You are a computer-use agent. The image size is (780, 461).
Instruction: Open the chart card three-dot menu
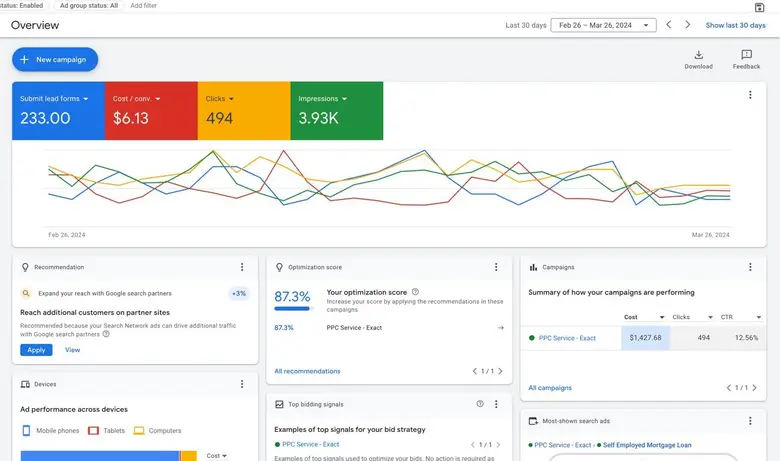pos(750,95)
